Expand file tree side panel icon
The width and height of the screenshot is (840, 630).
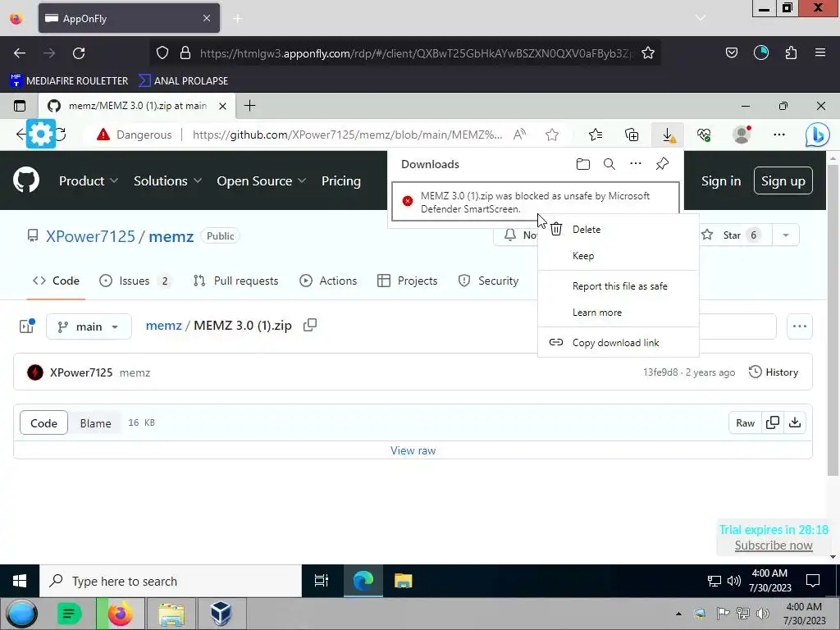coord(27,326)
